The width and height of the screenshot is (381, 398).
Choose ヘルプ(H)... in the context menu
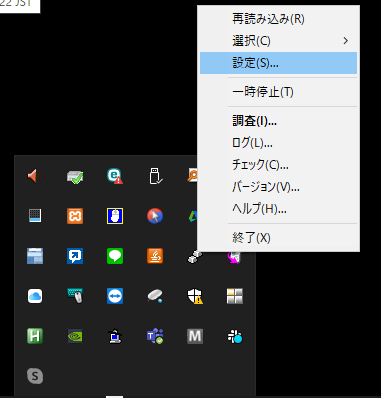click(x=278, y=209)
